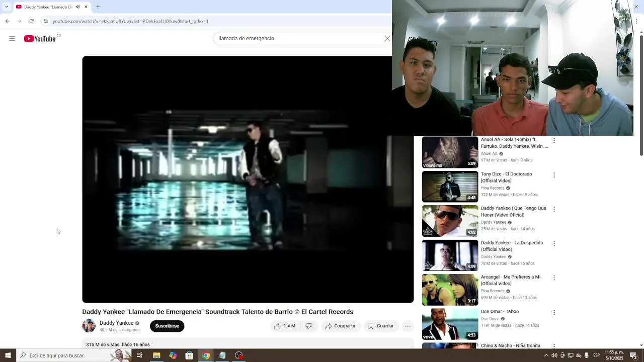Click the 315 M de vistas text

point(103,344)
